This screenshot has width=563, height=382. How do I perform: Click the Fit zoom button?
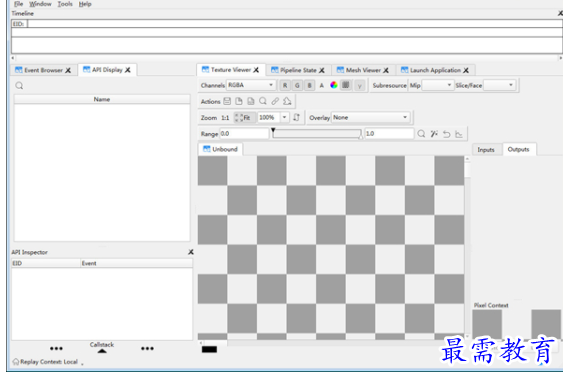point(244,117)
